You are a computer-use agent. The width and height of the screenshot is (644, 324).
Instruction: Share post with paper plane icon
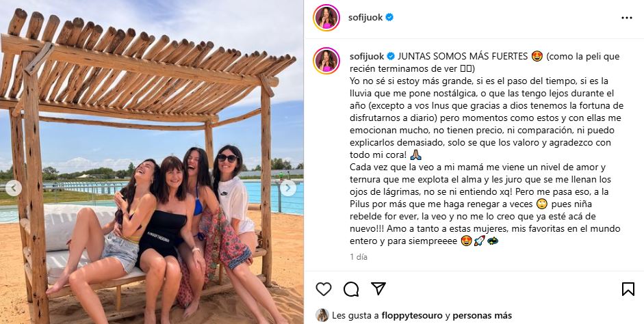378,288
